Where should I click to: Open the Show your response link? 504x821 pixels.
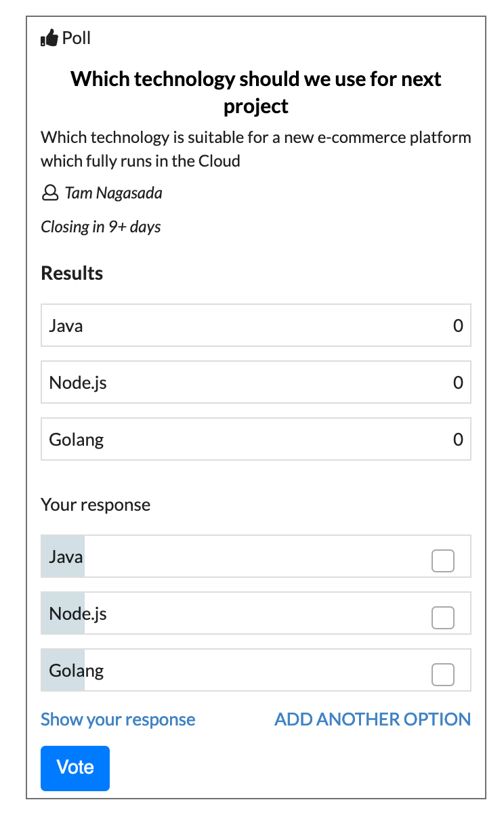(118, 719)
